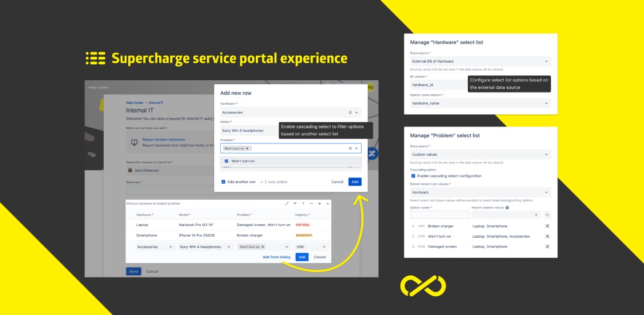The height and width of the screenshot is (315, 644).
Task: Delete the Damaged screen option row
Action: (x=547, y=246)
